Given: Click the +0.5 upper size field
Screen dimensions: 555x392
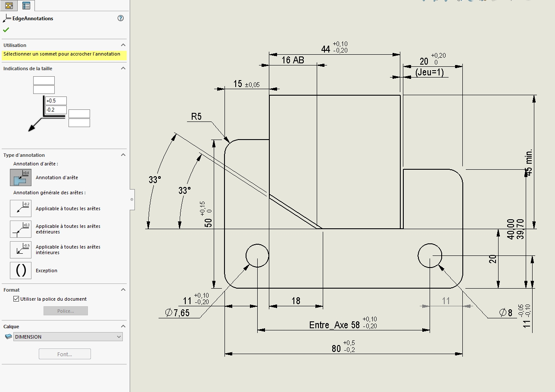Looking at the screenshot, I should point(56,101).
